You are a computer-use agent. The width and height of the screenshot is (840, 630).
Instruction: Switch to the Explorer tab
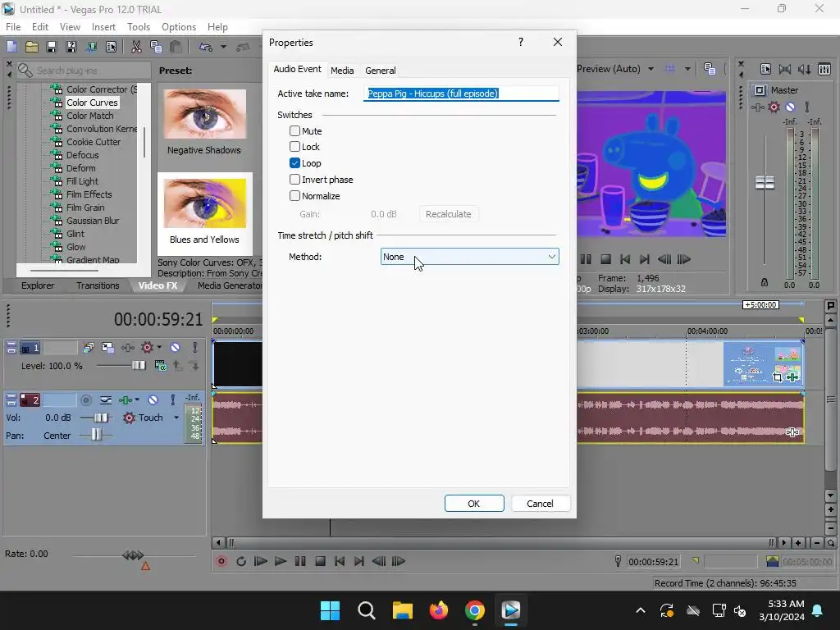38,285
